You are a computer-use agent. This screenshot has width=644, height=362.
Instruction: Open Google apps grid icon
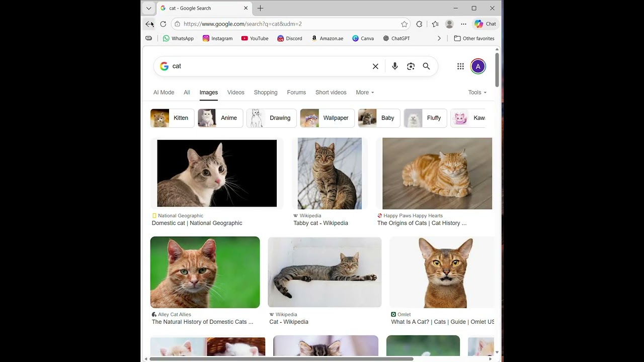(460, 66)
